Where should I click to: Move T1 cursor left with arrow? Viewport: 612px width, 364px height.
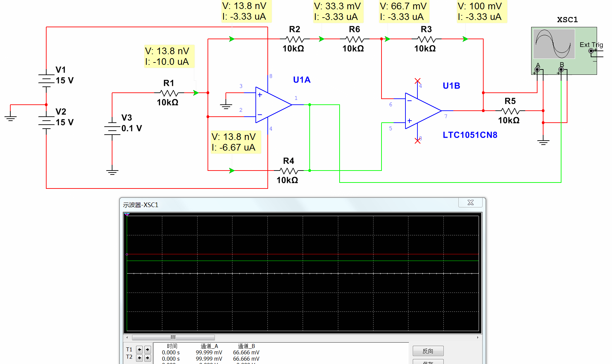click(x=139, y=349)
